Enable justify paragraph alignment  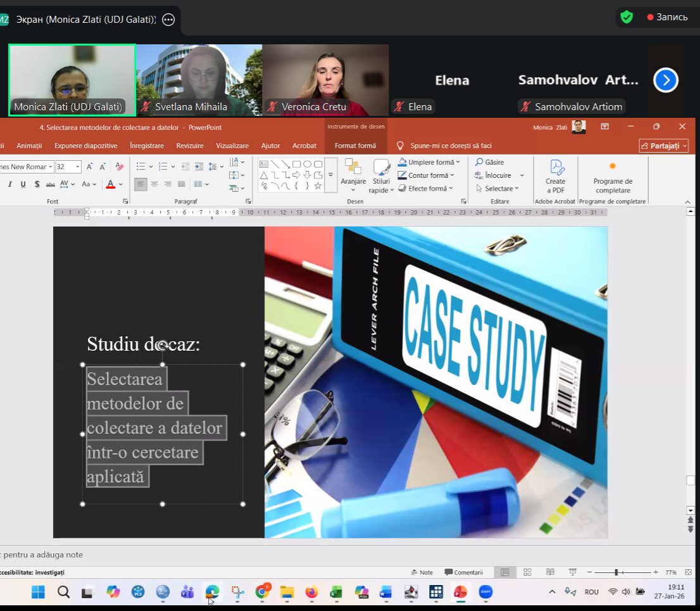[x=181, y=184]
